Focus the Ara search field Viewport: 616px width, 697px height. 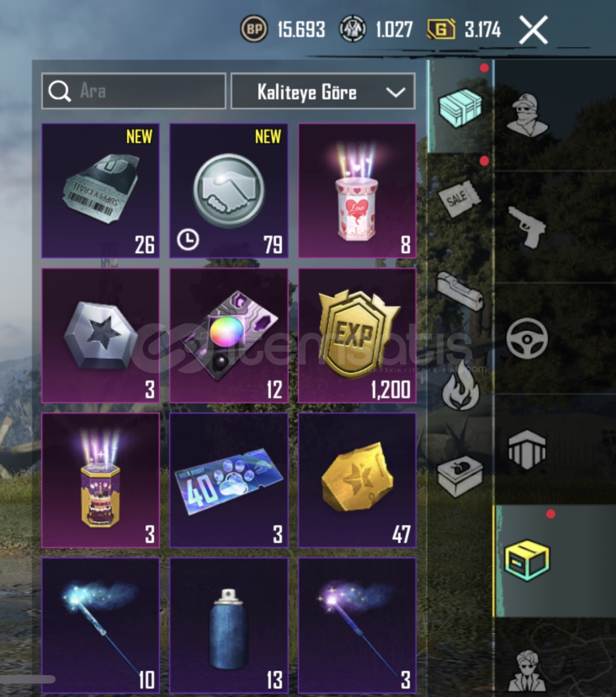[x=134, y=91]
